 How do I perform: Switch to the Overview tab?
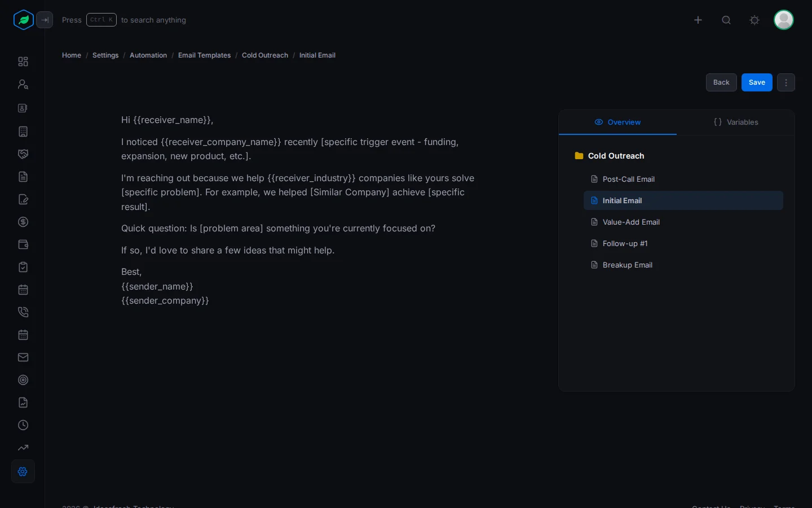pos(617,122)
